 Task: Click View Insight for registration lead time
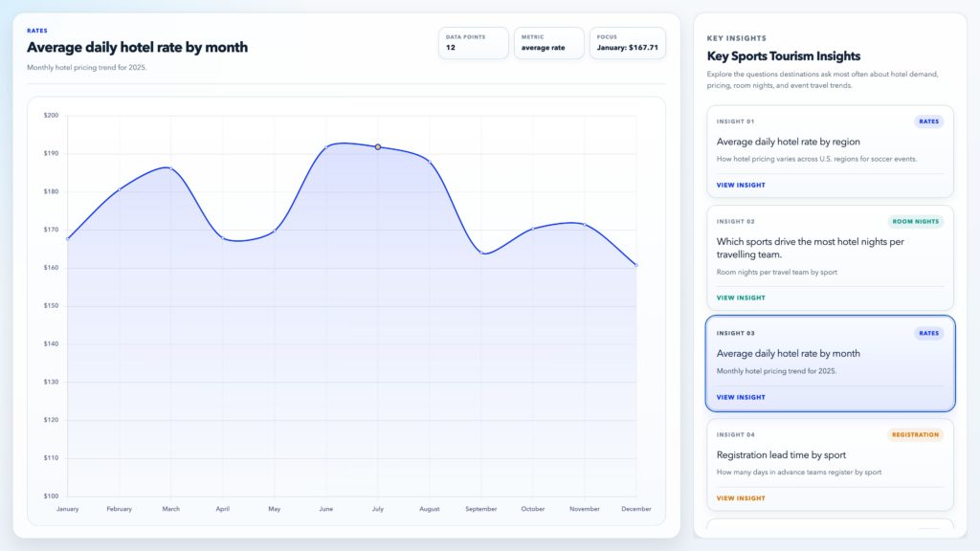pyautogui.click(x=741, y=498)
